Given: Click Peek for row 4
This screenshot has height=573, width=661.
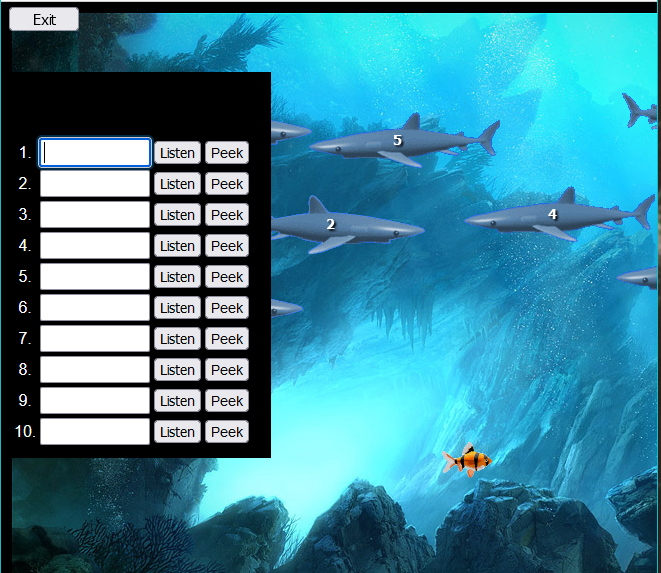Looking at the screenshot, I should pos(227,246).
